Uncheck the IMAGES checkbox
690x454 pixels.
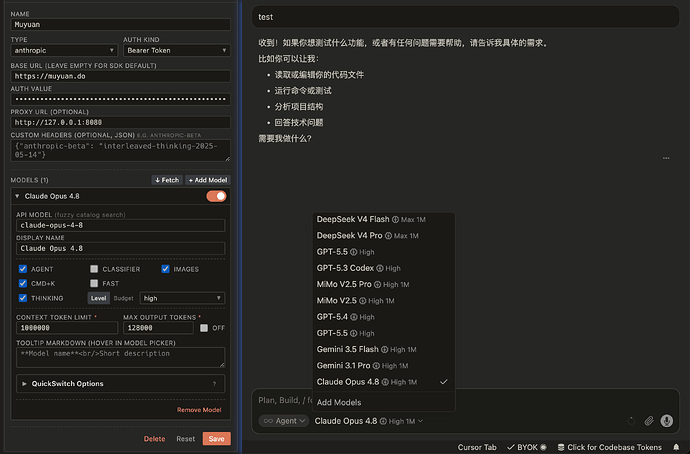(165, 269)
